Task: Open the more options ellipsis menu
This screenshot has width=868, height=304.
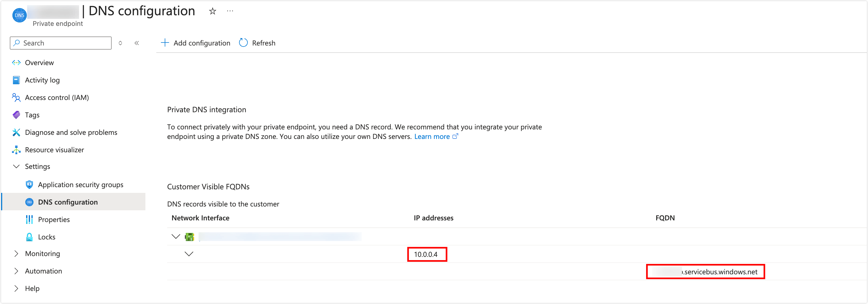Action: click(x=230, y=11)
